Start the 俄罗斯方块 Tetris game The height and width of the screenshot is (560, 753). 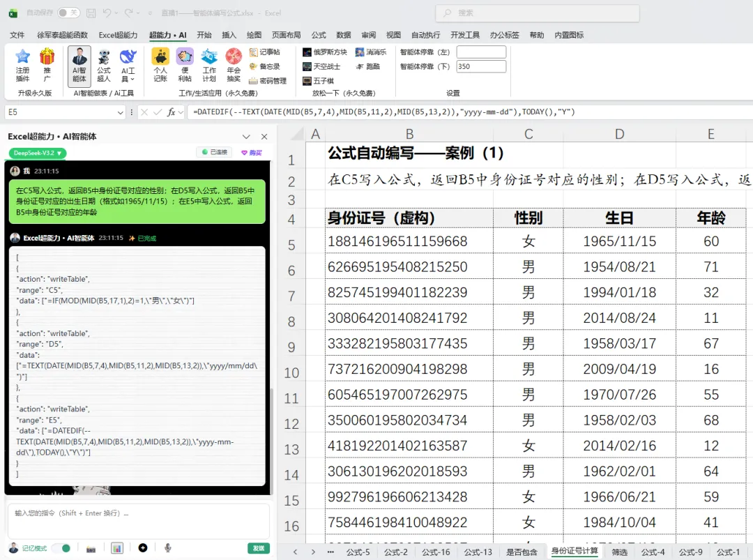325,52
